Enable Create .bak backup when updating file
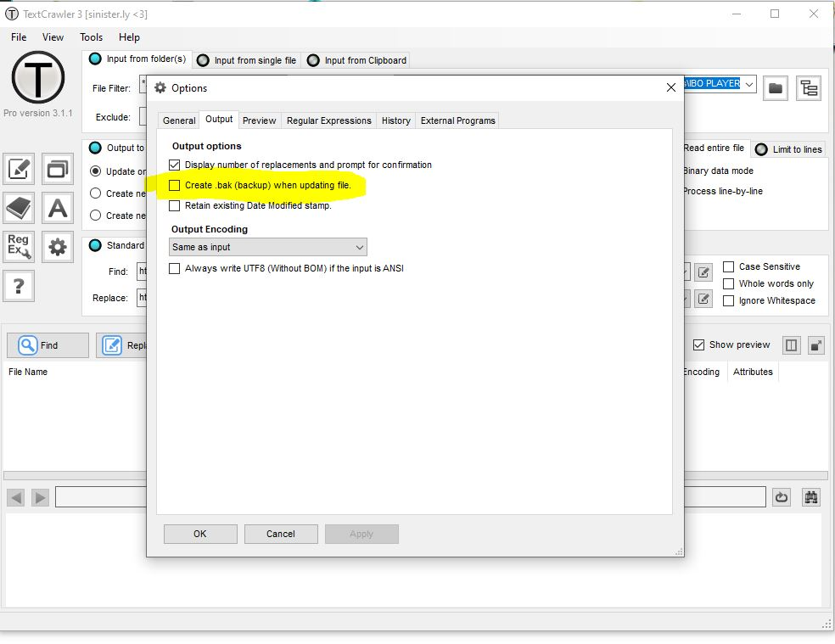The height and width of the screenshot is (644, 835). (175, 185)
